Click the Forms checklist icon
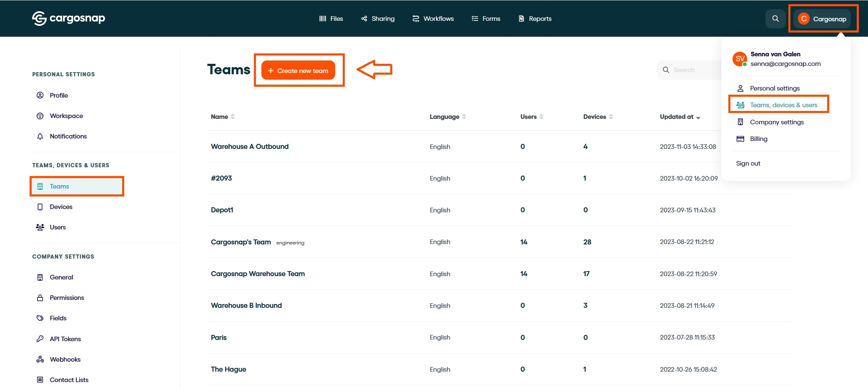Viewport: 868px width, 390px height. [x=475, y=19]
